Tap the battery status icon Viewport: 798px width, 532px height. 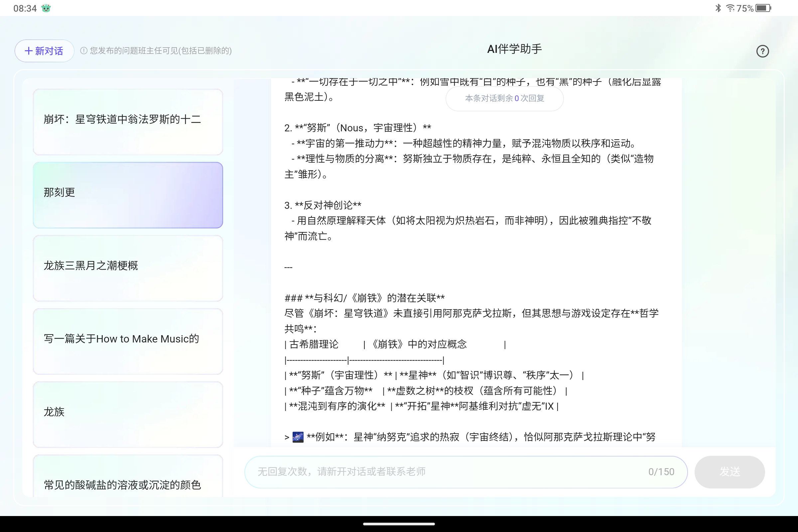[763, 8]
